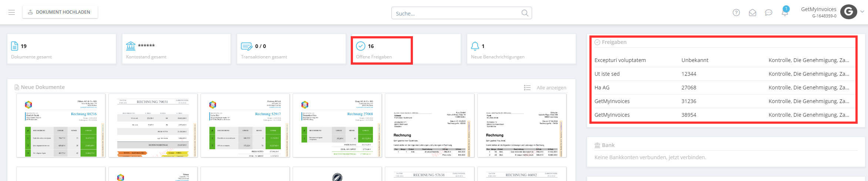
Task: Open the Rechnung 27068 thumbnail
Action: (x=337, y=126)
